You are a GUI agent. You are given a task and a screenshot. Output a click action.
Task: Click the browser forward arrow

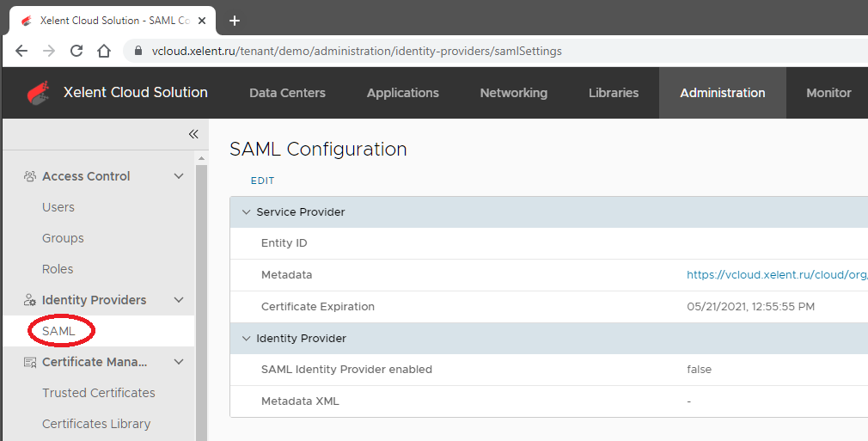click(49, 51)
